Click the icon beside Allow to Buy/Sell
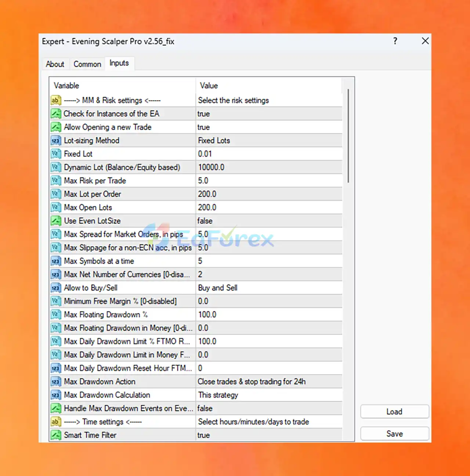The image size is (470, 476). [55, 288]
